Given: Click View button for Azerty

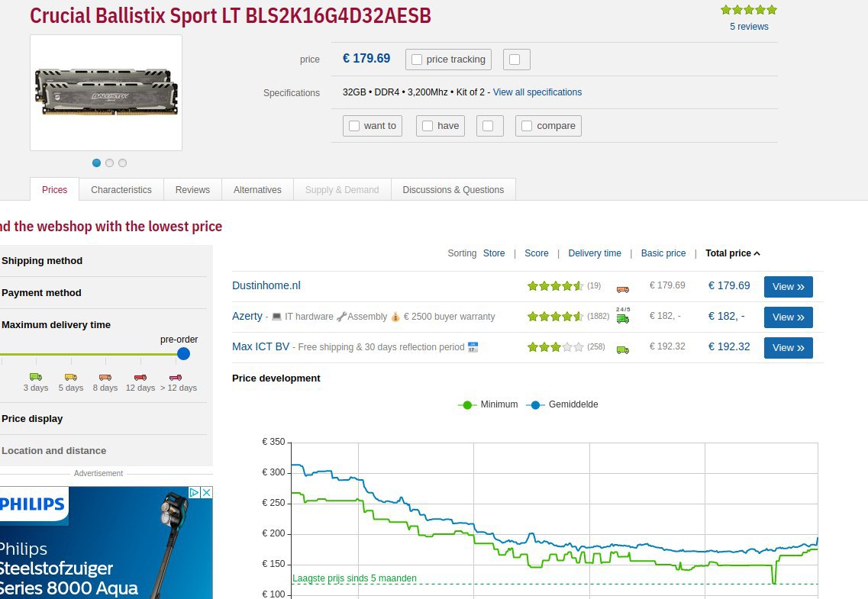Looking at the screenshot, I should pos(789,317).
